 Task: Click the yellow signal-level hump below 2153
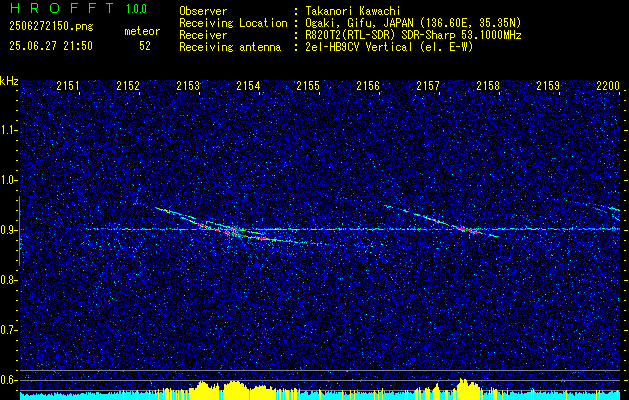[x=205, y=388]
